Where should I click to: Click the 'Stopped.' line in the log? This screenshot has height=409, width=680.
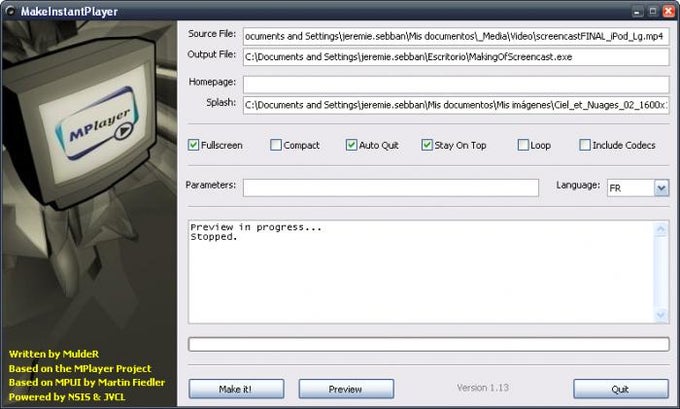pos(214,237)
